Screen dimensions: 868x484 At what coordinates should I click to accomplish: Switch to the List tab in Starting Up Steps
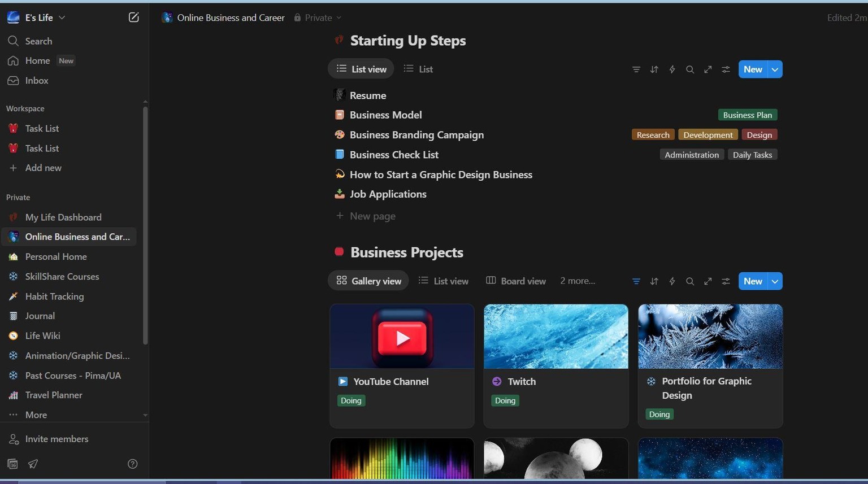point(418,69)
